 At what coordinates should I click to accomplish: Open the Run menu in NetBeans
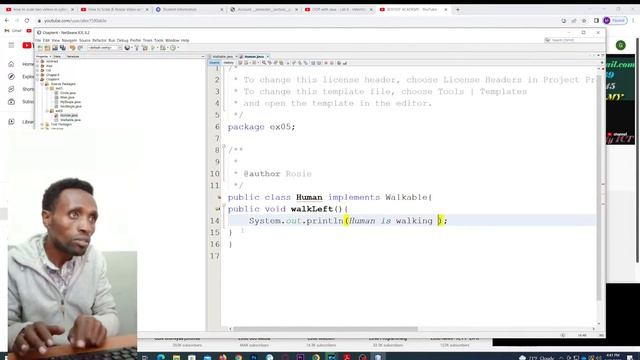point(111,40)
